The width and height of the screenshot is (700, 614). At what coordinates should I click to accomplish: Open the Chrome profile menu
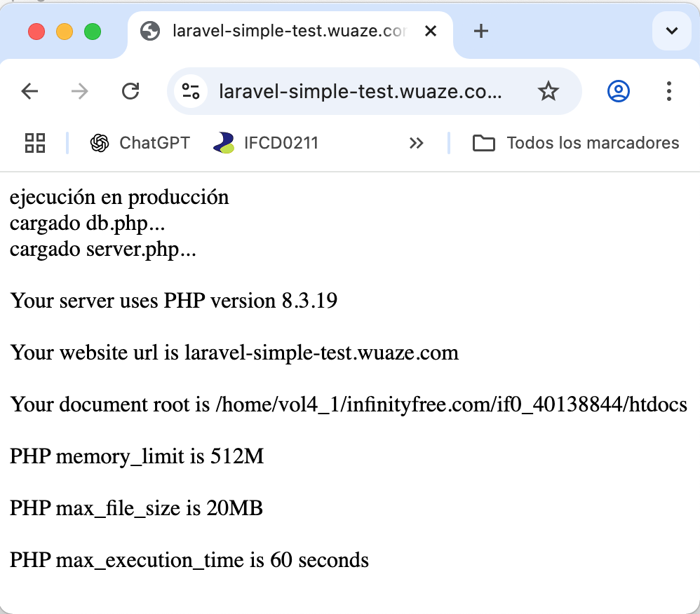click(x=618, y=91)
